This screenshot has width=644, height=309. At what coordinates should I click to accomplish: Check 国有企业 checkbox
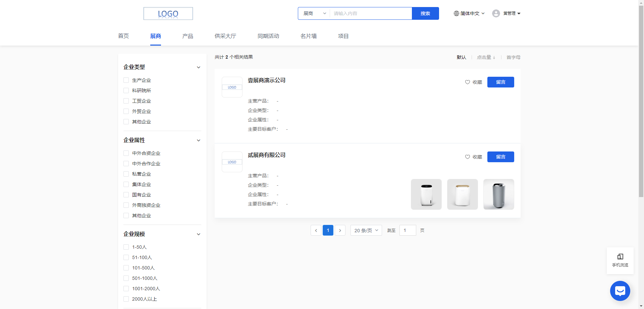[126, 195]
